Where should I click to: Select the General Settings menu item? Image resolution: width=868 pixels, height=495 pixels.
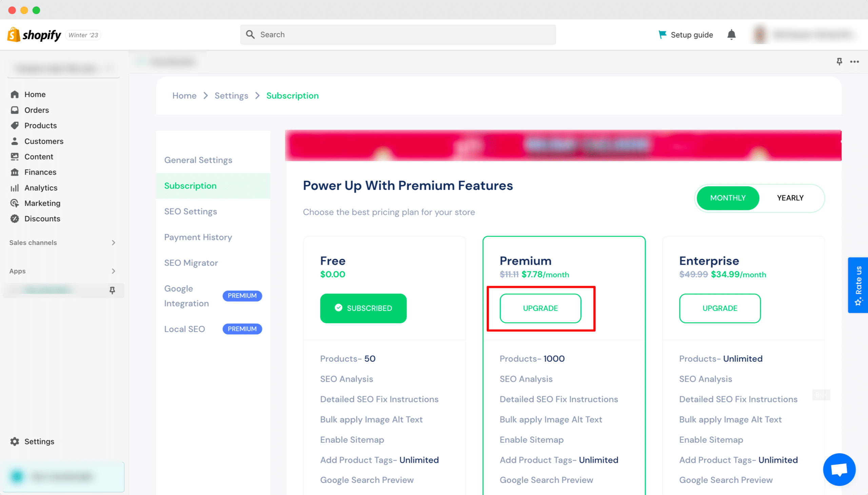(198, 160)
